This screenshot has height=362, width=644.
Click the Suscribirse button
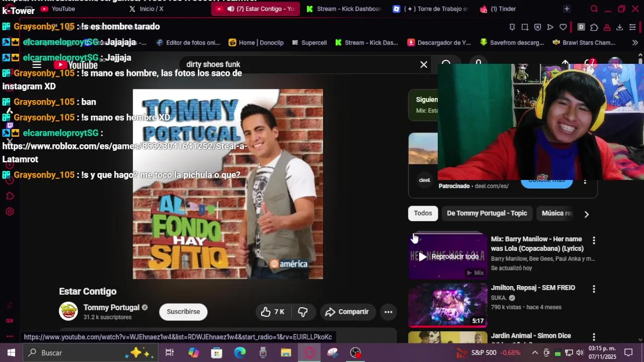(x=183, y=312)
